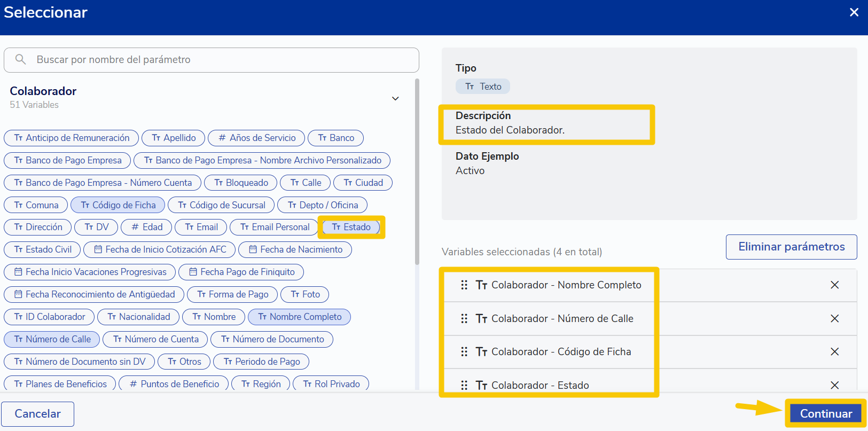Pick the Bloqueado variable
Screen dimensions: 868x431
coord(241,183)
